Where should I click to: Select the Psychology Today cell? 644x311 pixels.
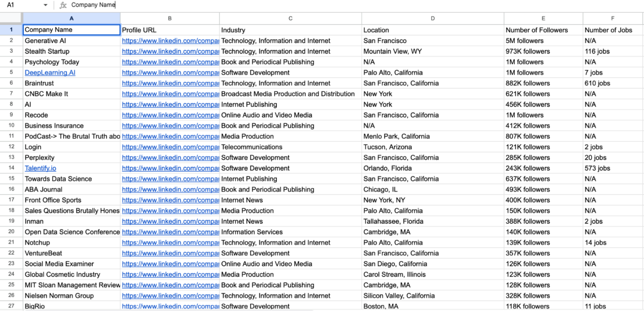coord(72,62)
